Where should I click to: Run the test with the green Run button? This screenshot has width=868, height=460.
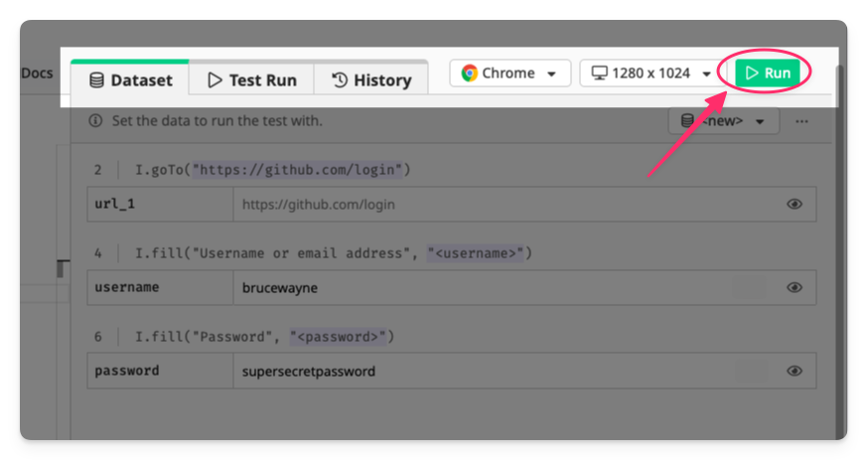(768, 74)
